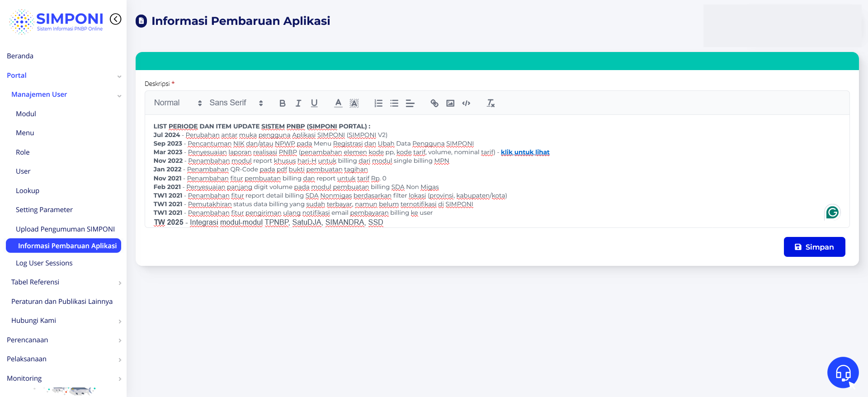Open the Normal heading style dropdown
This screenshot has width=868, height=397.
coord(178,103)
